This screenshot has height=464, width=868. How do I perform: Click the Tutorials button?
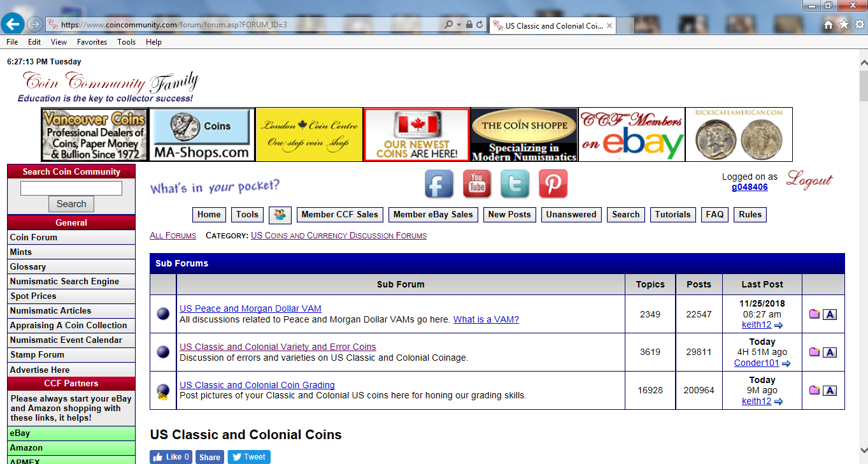tap(673, 215)
